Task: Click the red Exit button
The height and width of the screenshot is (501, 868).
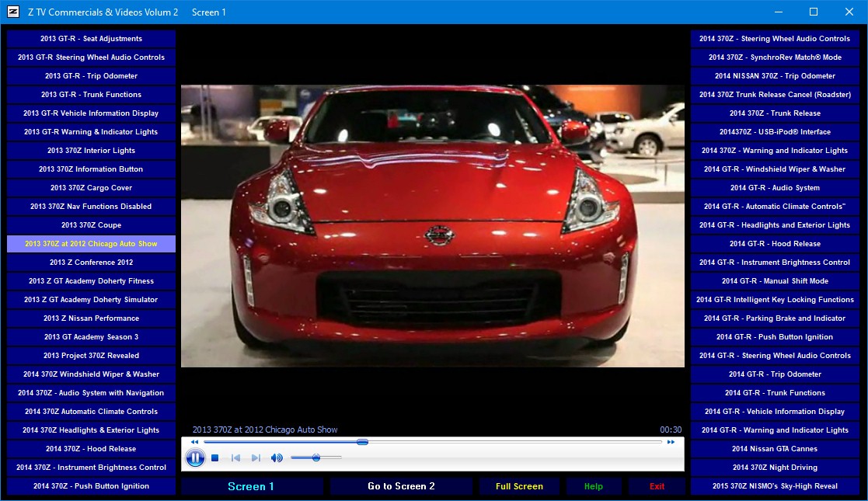Action: click(657, 486)
